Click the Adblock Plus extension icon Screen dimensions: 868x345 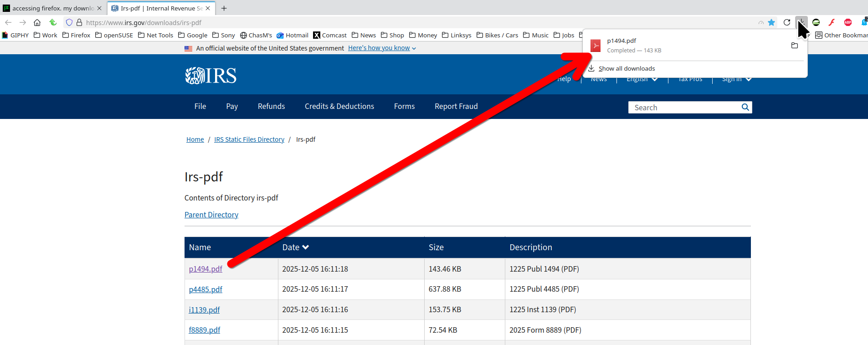click(x=848, y=22)
